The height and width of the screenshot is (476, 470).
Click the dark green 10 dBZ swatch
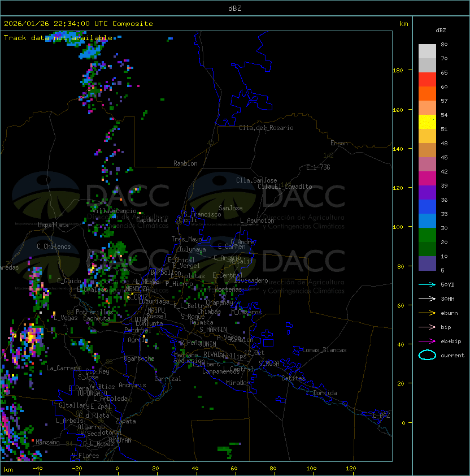[x=428, y=249]
